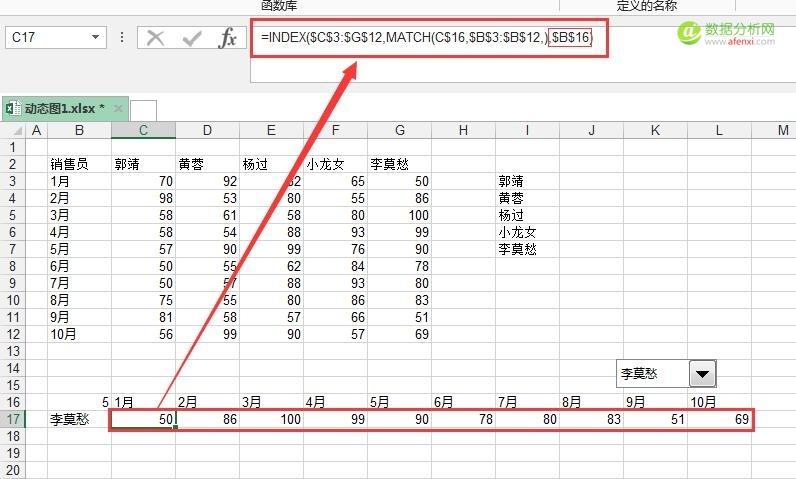Select column L header

(x=719, y=130)
